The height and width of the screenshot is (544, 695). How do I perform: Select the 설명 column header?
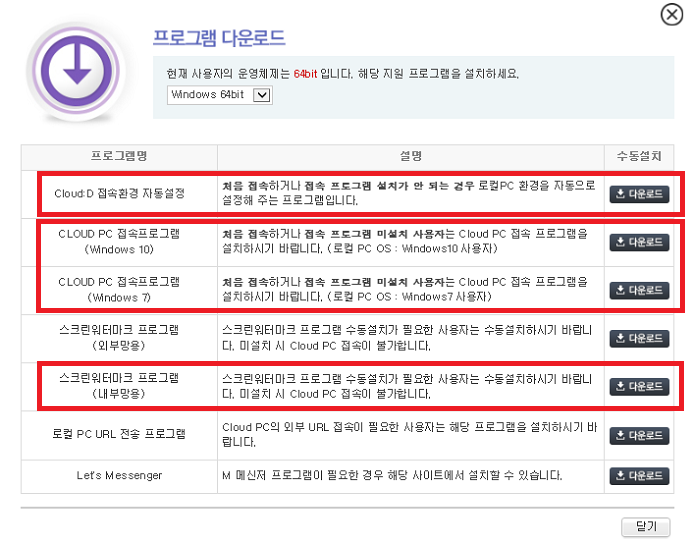coord(410,157)
